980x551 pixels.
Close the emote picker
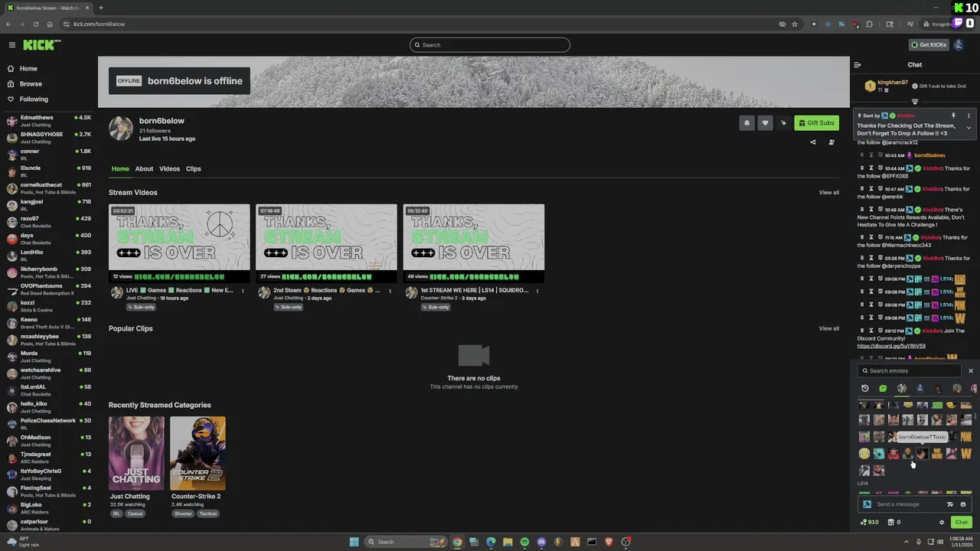point(970,371)
